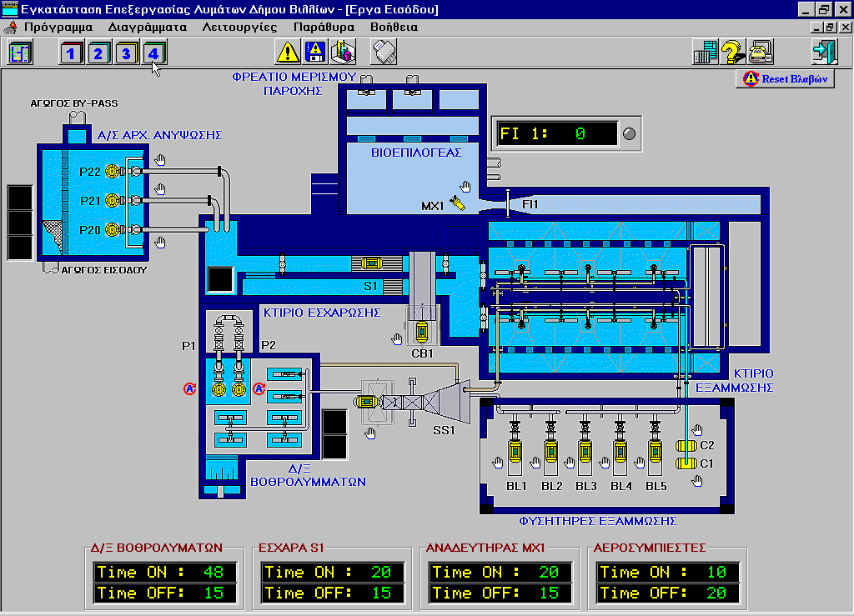Open screen 1 from the toolbar
Screen dimensions: 854x616
71,53
